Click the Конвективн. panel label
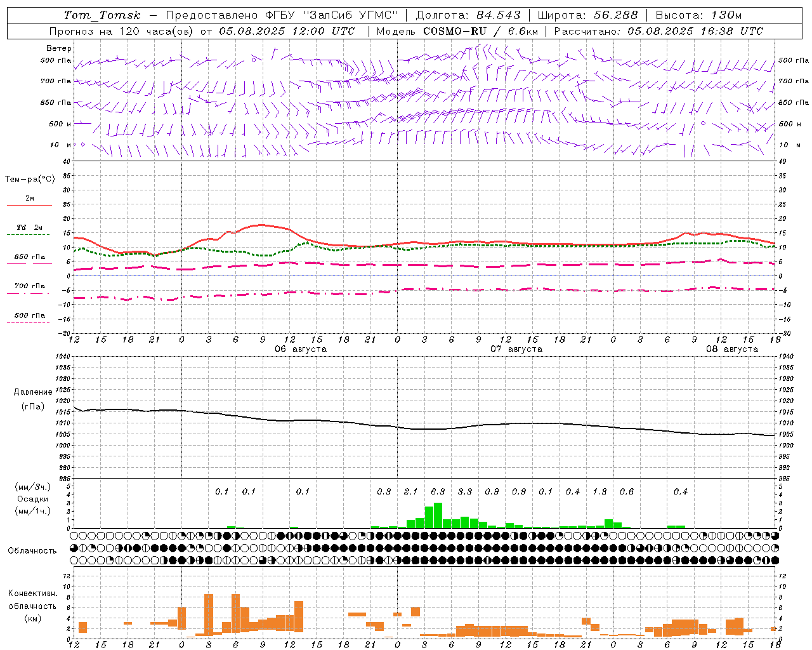Image resolution: width=812 pixels, height=650 pixels. pos(32,594)
